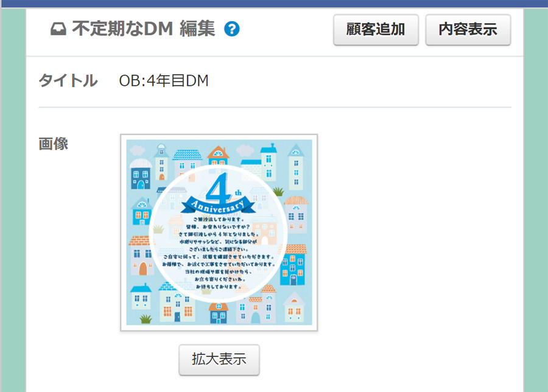
Task: Click the blue Anniversary ribbon banner
Action: pyautogui.click(x=218, y=206)
